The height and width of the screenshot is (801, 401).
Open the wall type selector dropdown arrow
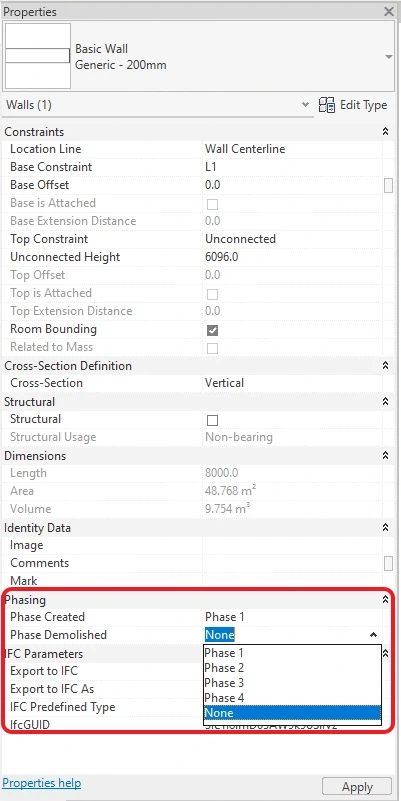(x=389, y=57)
